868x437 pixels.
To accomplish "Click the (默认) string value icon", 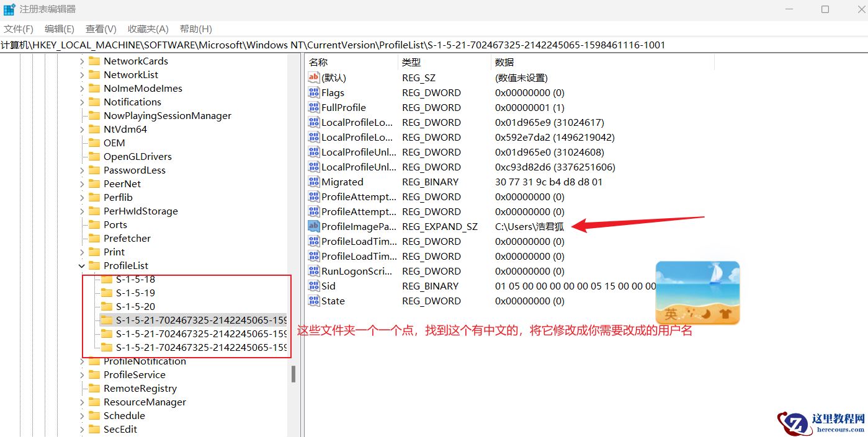I will tap(313, 77).
